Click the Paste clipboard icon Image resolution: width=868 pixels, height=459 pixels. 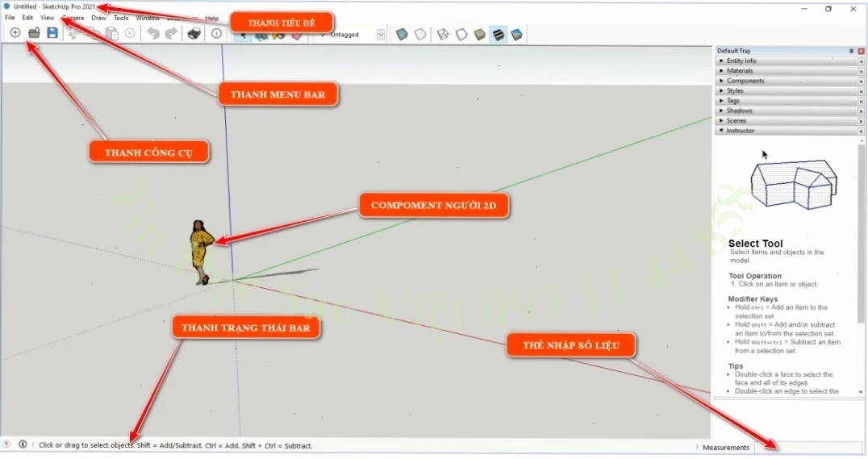pos(112,33)
